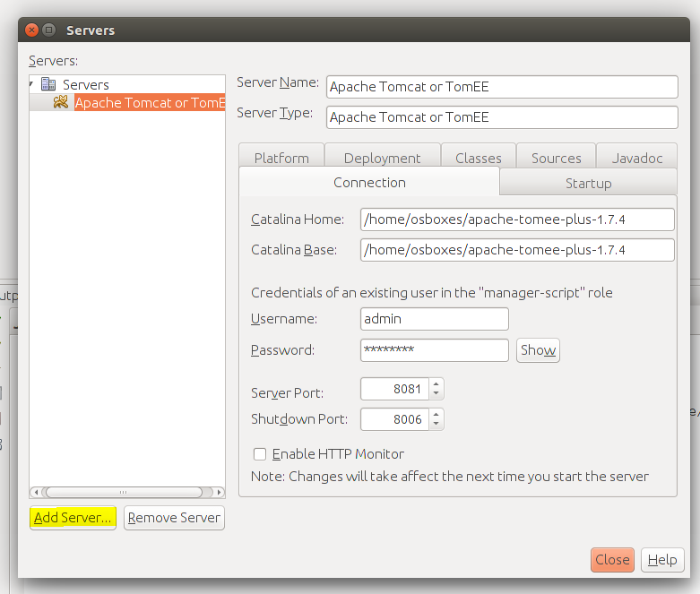Image resolution: width=700 pixels, height=594 pixels.
Task: Open the Platform tab
Action: pos(281,158)
